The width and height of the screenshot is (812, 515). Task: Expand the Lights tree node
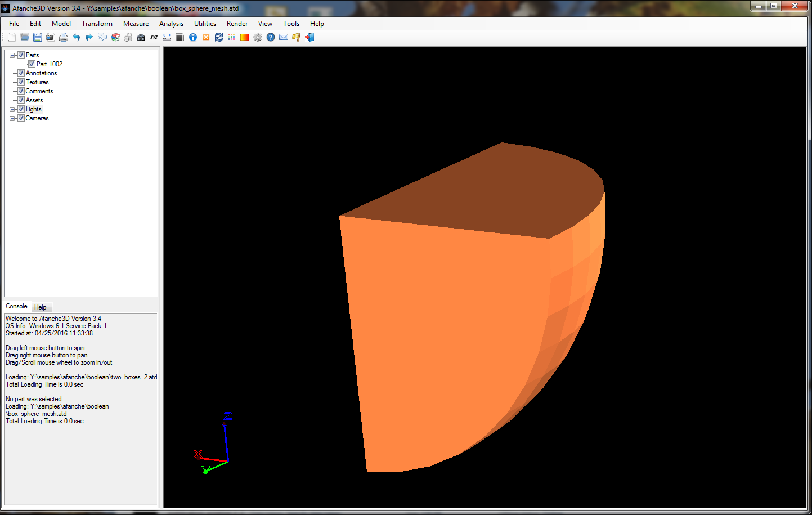[x=12, y=109]
